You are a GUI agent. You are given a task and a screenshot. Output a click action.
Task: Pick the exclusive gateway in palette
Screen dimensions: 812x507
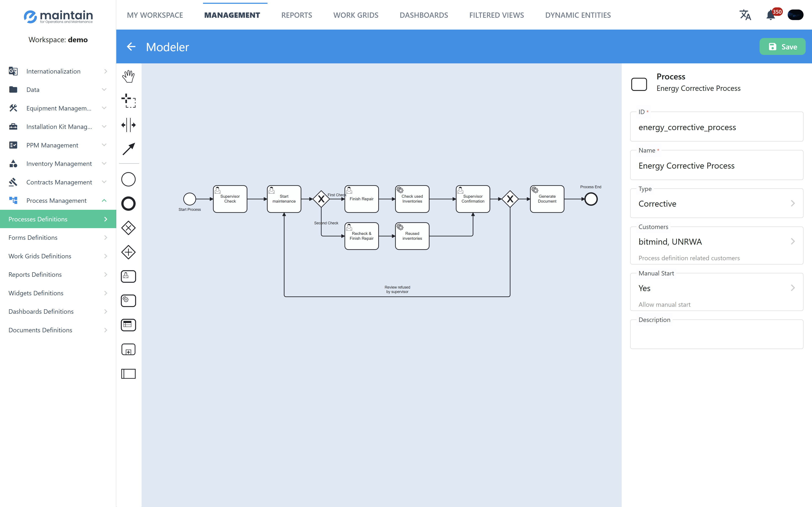(x=128, y=228)
